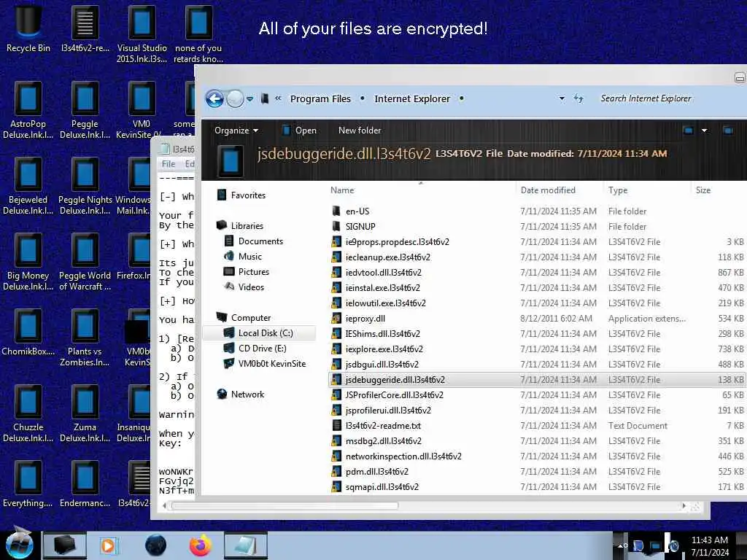Select iexplore.exe.l3s4t6v2 file row
Image resolution: width=747 pixels, height=560 pixels.
tap(538, 349)
